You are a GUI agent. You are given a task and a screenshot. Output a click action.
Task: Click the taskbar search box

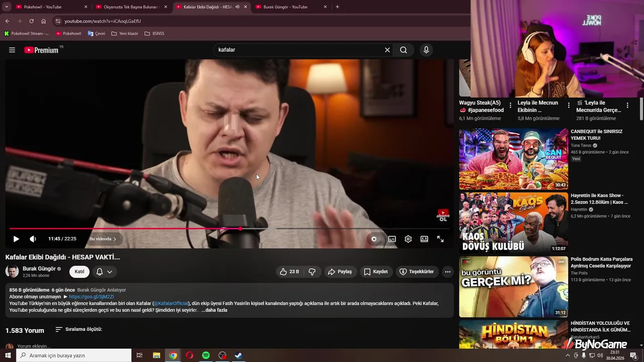74,355
